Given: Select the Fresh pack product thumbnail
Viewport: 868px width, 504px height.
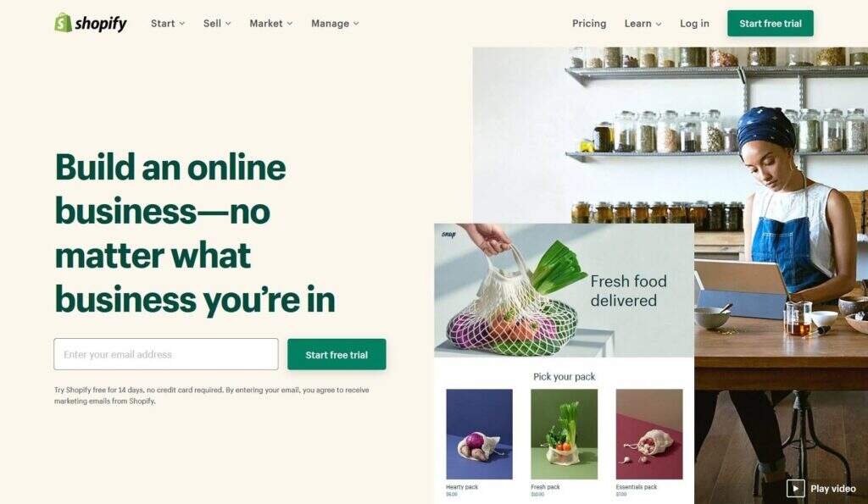Looking at the screenshot, I should pyautogui.click(x=564, y=435).
